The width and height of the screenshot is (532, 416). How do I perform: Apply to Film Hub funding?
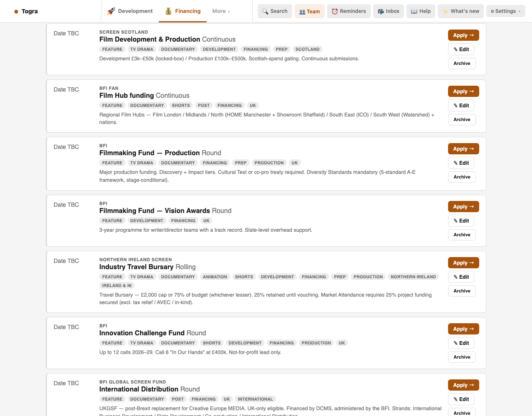[463, 92]
